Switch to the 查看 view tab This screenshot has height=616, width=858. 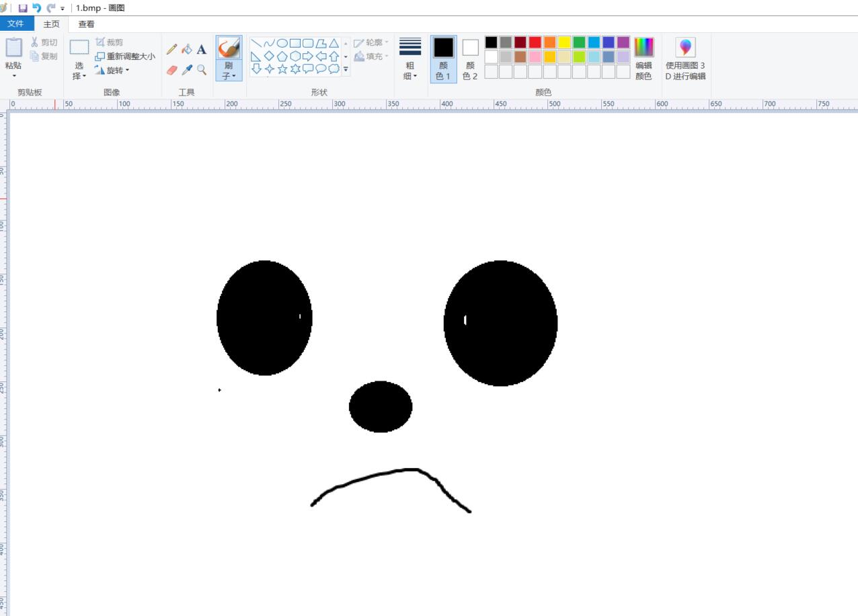[x=86, y=24]
